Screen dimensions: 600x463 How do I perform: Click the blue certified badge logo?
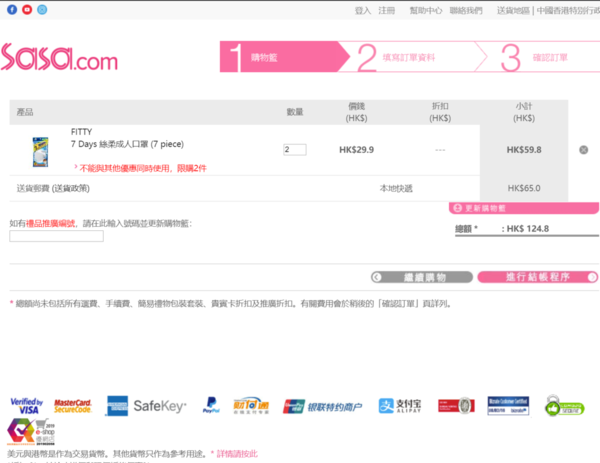[508, 406]
